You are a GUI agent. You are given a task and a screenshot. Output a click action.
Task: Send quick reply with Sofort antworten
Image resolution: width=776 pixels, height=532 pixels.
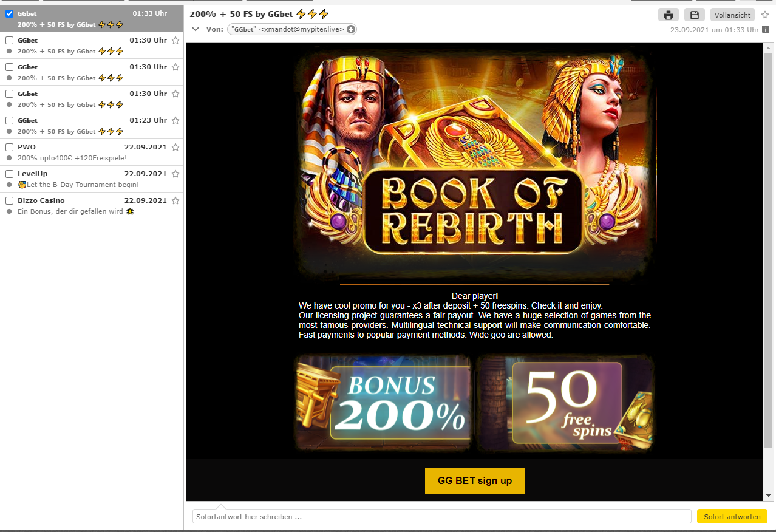[x=732, y=517]
